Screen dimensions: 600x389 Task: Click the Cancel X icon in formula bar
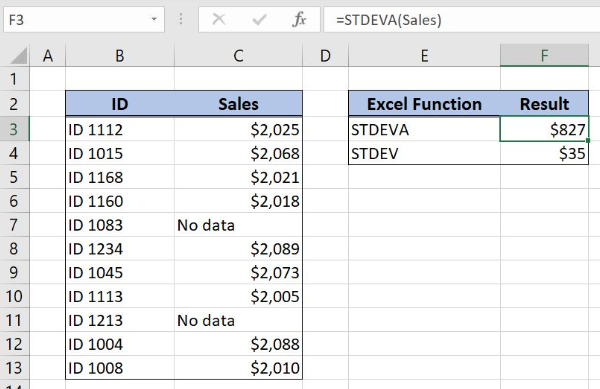(x=219, y=19)
